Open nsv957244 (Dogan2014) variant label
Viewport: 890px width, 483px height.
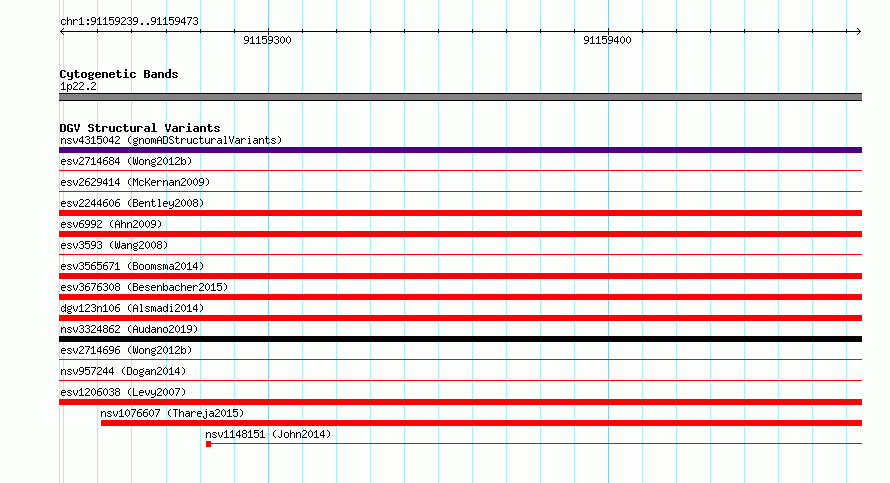(x=123, y=371)
